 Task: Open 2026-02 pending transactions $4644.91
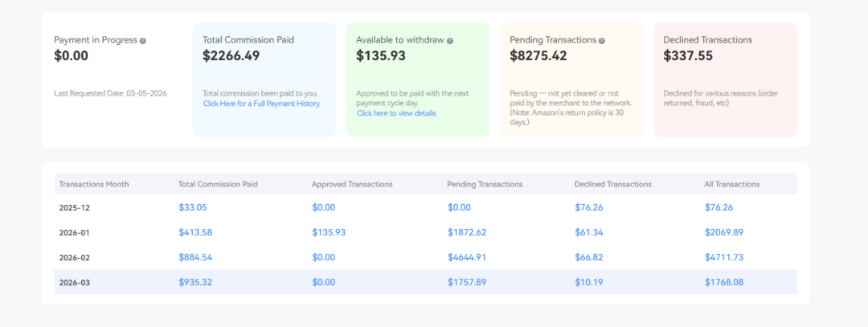(467, 257)
